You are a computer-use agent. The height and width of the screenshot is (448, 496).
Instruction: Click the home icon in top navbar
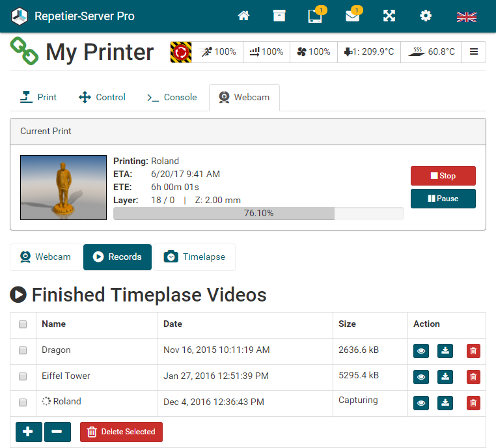tap(243, 16)
